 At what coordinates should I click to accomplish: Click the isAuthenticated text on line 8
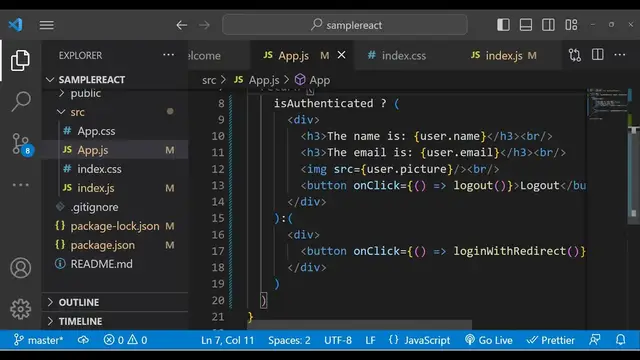click(323, 103)
